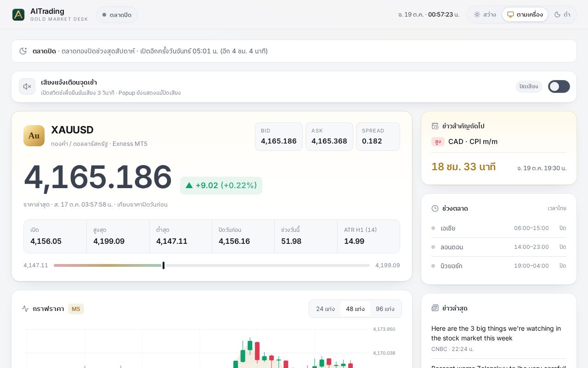Click the AITrading logo icon

(x=18, y=15)
